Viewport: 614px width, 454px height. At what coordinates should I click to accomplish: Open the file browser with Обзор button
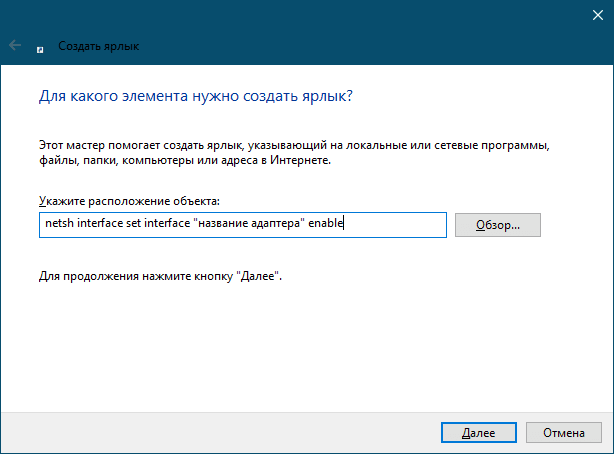(x=498, y=225)
